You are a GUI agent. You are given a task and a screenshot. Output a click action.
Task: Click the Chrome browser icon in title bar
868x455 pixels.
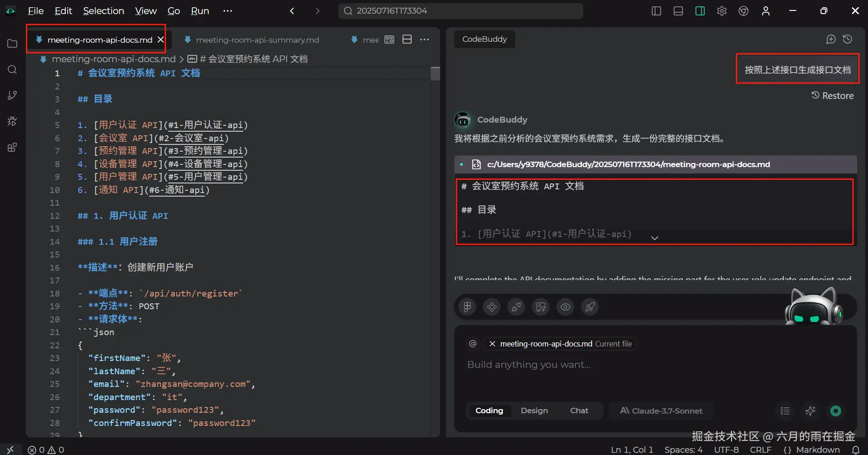click(x=744, y=11)
